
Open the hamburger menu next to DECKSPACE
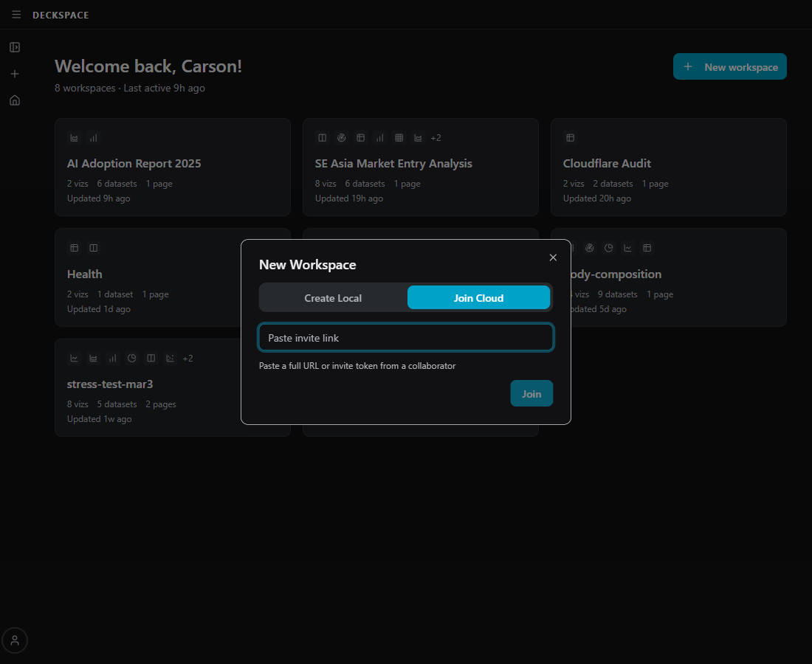pos(16,15)
